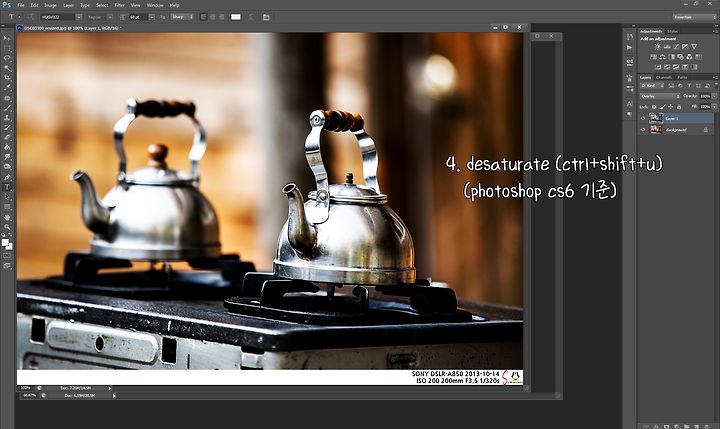Select the Zoom tool in toolbox
The image size is (720, 429).
[x=7, y=226]
